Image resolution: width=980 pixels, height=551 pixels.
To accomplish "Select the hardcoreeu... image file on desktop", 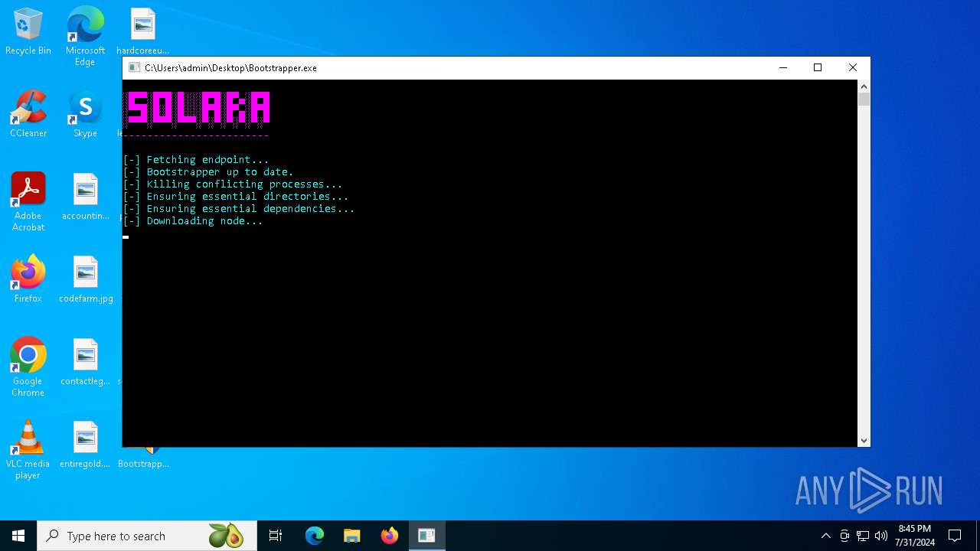I will 142,31.
